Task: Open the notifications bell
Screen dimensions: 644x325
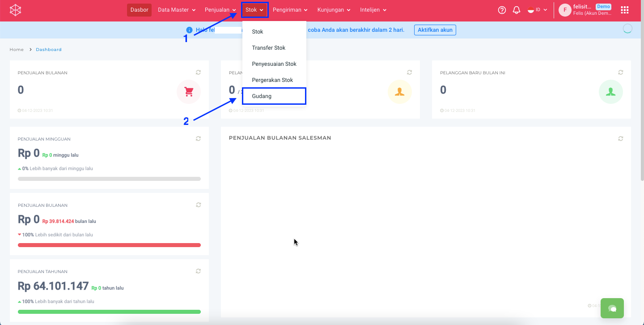Action: click(x=517, y=10)
